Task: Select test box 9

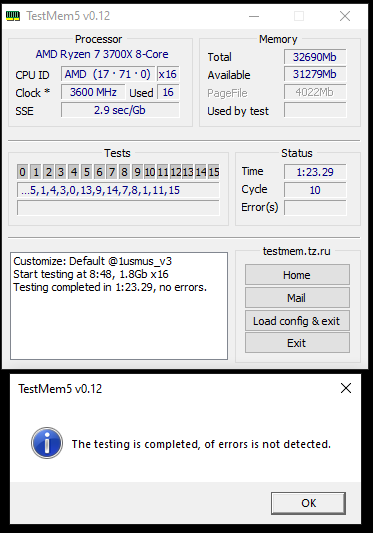Action: (x=137, y=172)
